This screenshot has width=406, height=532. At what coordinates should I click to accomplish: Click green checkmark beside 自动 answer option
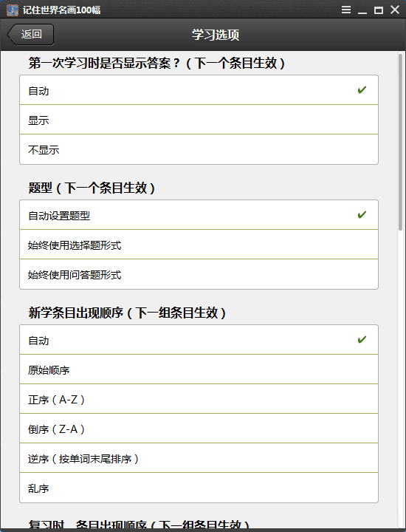(362, 90)
